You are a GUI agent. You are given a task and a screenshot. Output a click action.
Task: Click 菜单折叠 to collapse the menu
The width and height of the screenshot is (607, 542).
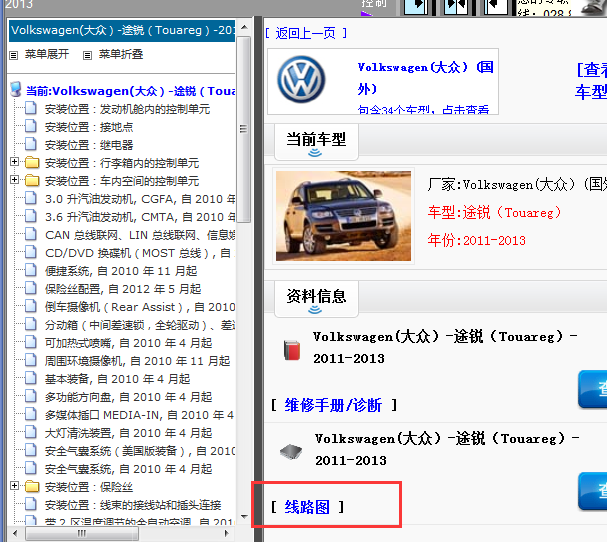pos(121,54)
